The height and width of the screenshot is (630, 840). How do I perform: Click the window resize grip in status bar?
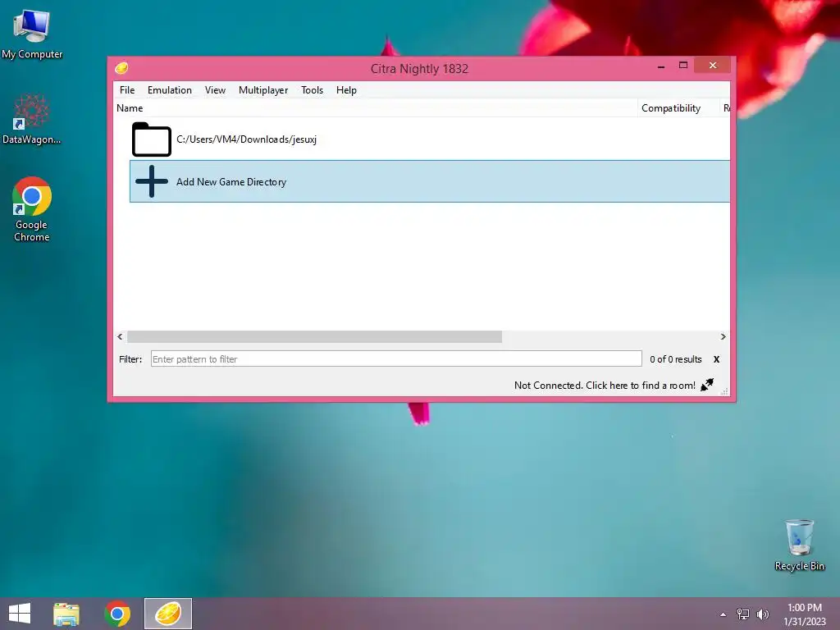724,391
